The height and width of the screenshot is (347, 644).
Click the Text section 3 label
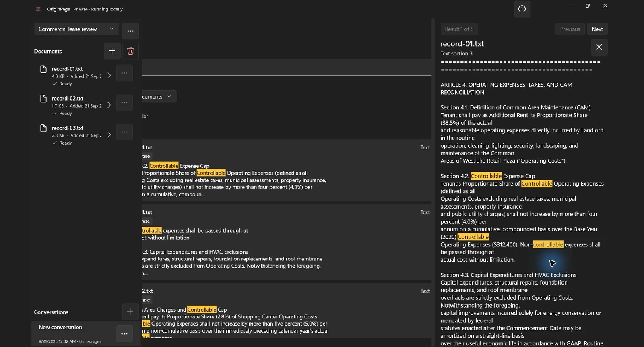[x=456, y=54]
